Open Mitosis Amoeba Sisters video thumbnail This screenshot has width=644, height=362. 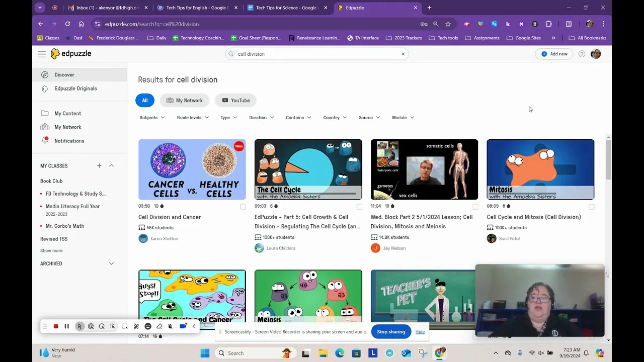point(540,169)
